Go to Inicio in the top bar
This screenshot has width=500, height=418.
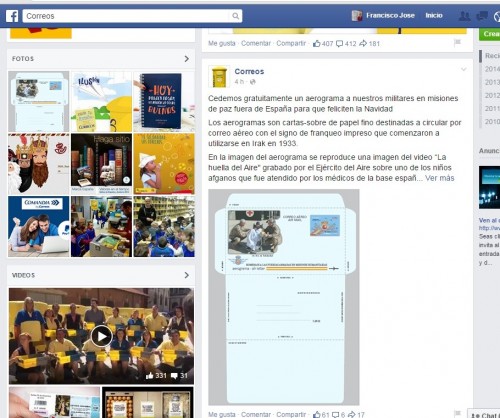click(x=434, y=16)
